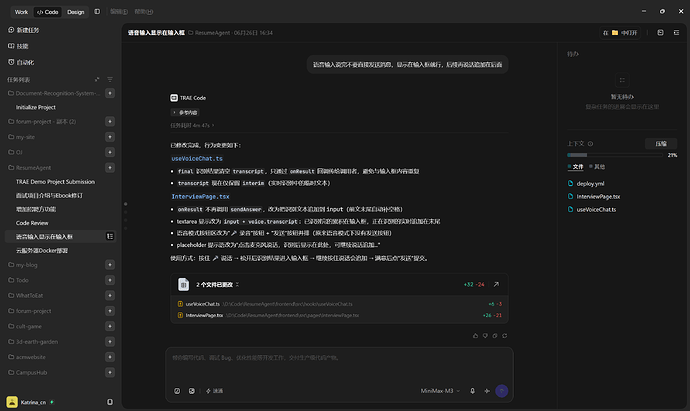Add task to forum-project 副本 (2) folder
690x411 pixels.
110,121
